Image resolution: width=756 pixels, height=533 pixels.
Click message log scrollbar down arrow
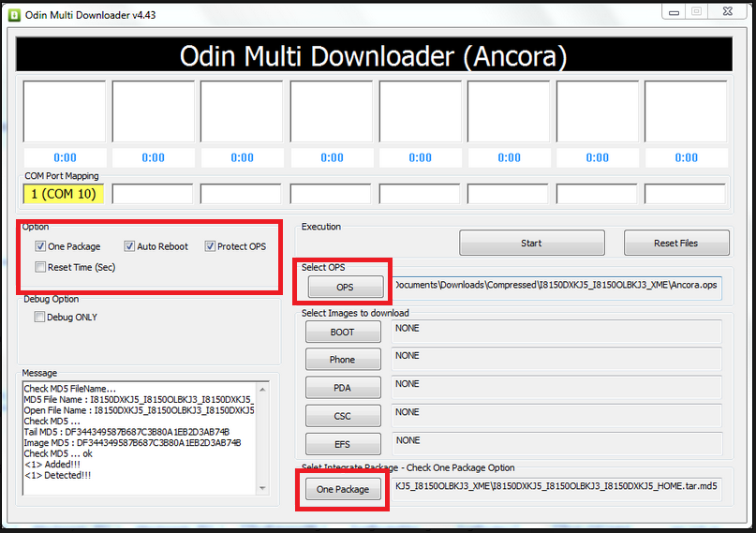262,488
